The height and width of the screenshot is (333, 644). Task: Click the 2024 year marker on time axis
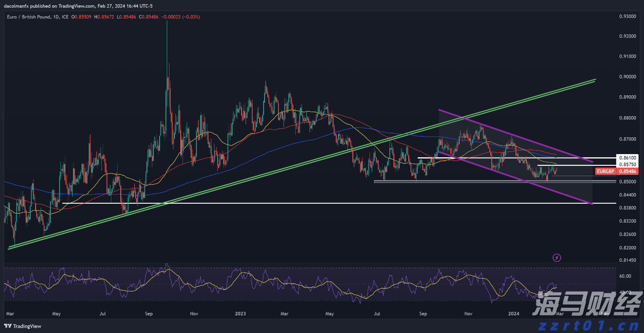point(513,313)
